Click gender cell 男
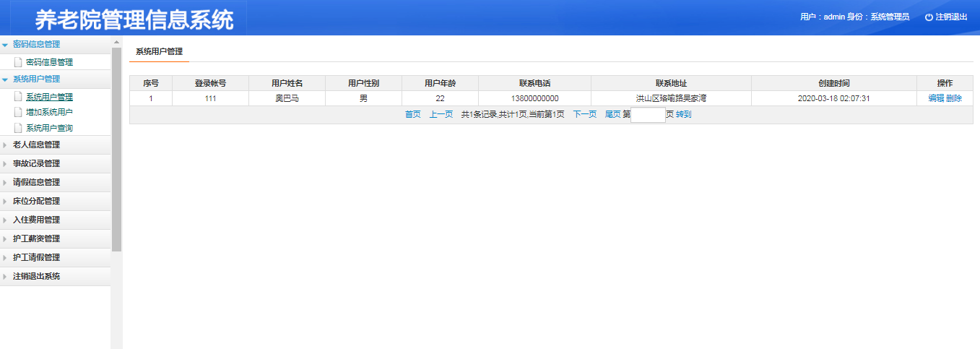This screenshot has width=980, height=349. [x=364, y=98]
